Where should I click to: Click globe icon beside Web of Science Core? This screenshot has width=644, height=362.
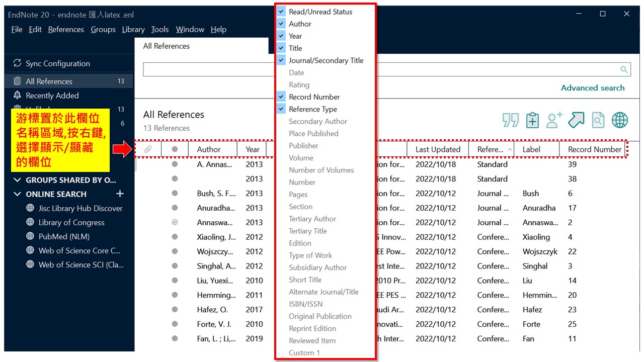[30, 250]
